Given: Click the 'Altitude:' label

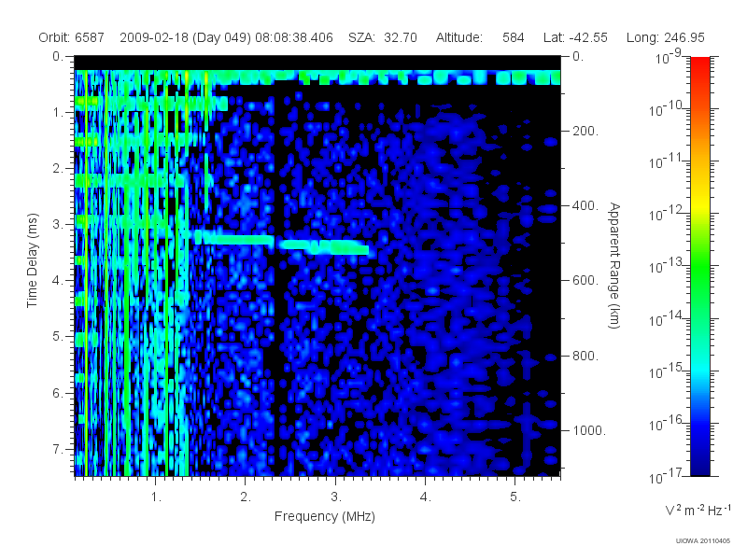Looking at the screenshot, I should (459, 37).
